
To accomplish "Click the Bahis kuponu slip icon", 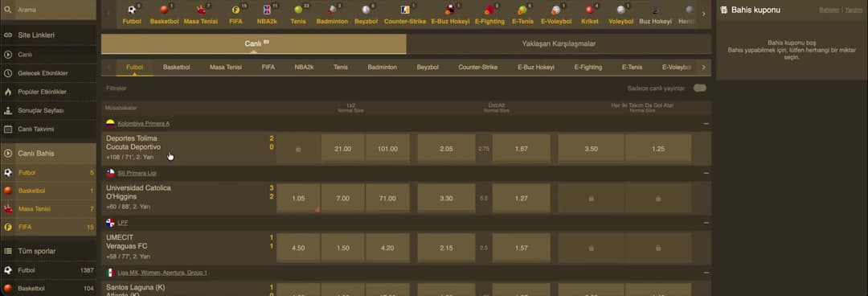I will pyautogui.click(x=723, y=10).
